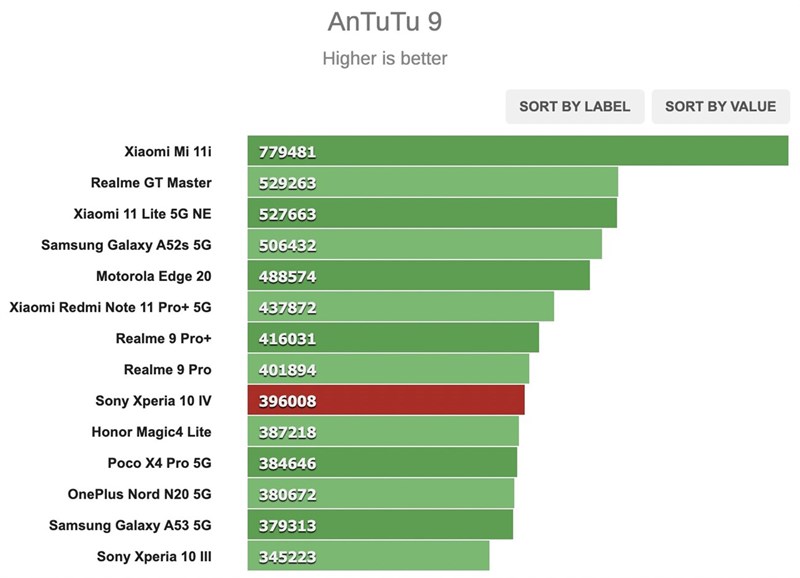This screenshot has width=800, height=578.
Task: Click the AnTuTu 9 chart title
Action: 385,21
